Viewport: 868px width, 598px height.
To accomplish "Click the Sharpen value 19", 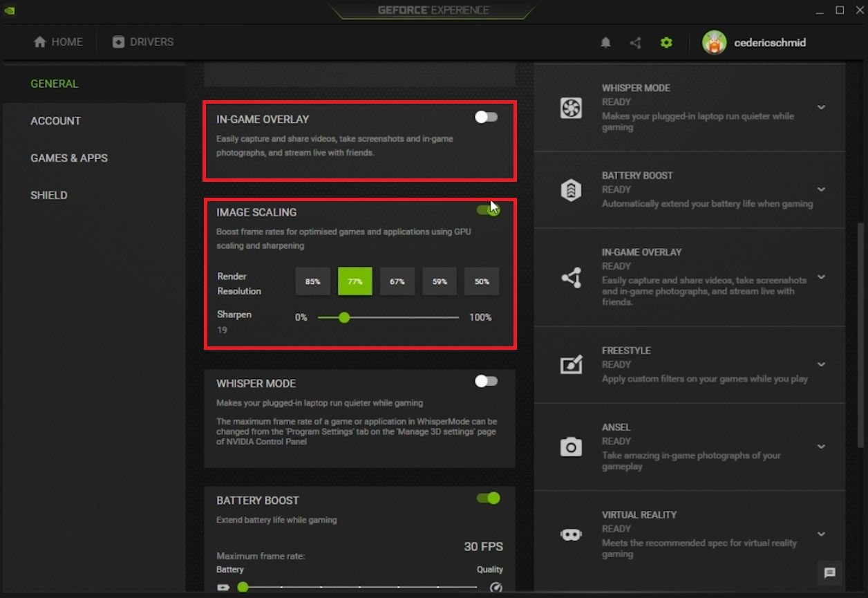I will 222,330.
